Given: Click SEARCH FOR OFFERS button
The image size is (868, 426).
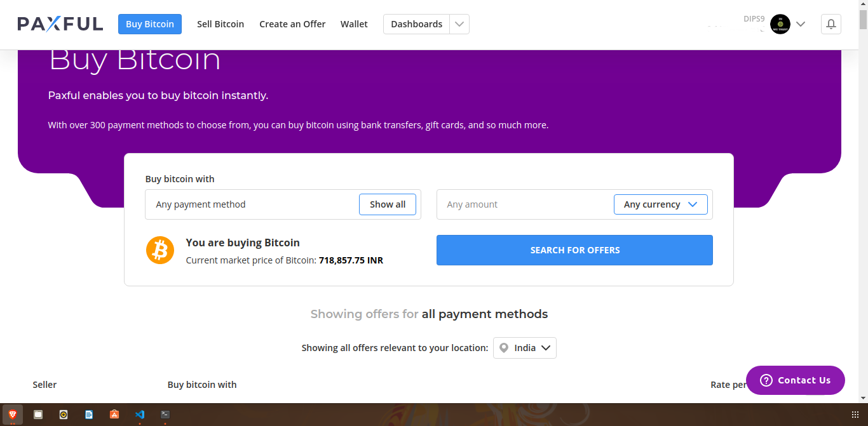Looking at the screenshot, I should coord(574,250).
